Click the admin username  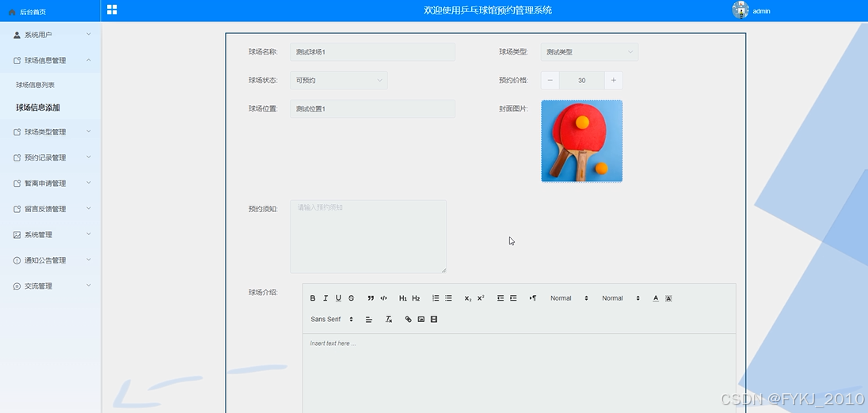tap(761, 11)
